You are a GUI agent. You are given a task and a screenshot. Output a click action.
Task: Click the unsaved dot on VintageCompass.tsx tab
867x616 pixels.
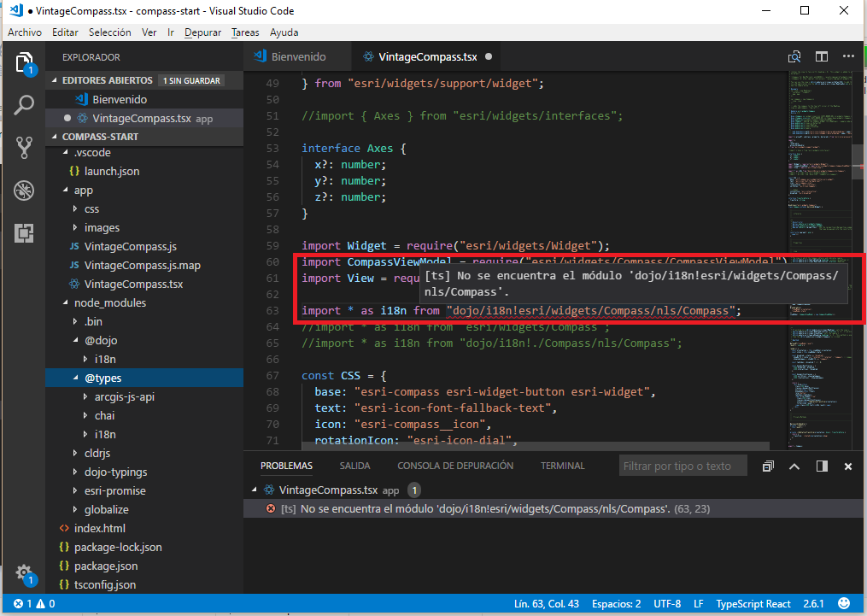point(489,56)
